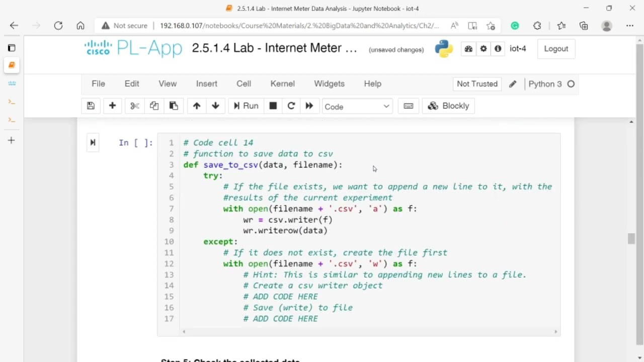This screenshot has height=362, width=644.
Task: Click the '# Code cell 14' comment
Action: click(218, 143)
